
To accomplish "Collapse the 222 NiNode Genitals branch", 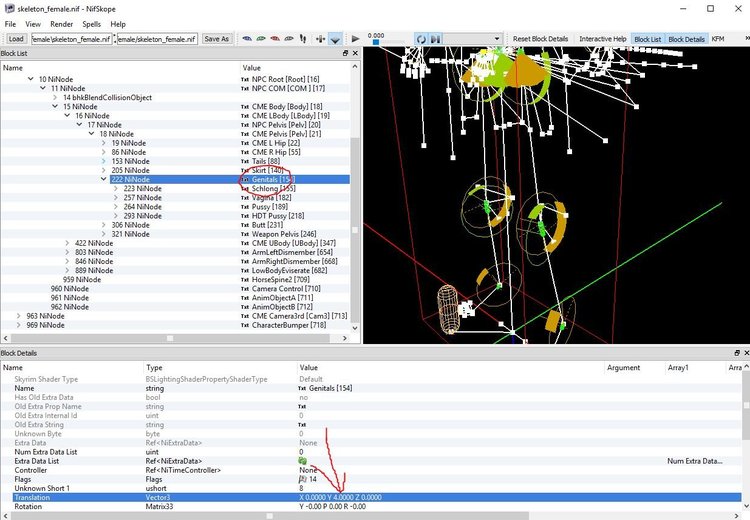I will [104, 179].
